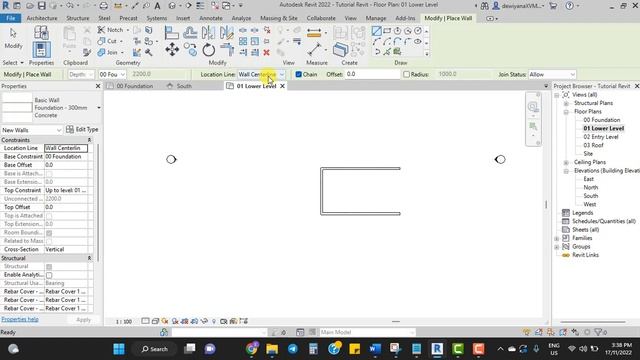Screen dimensions: 640x360
Task: Open the Architecture ribbon tab
Action: coord(42,18)
